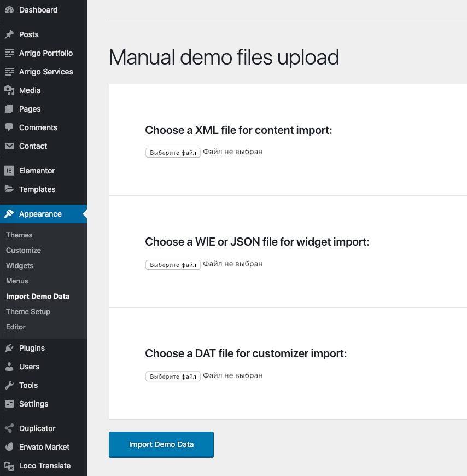The height and width of the screenshot is (476, 467).
Task: Open Theme Setup submenu
Action: pos(28,311)
